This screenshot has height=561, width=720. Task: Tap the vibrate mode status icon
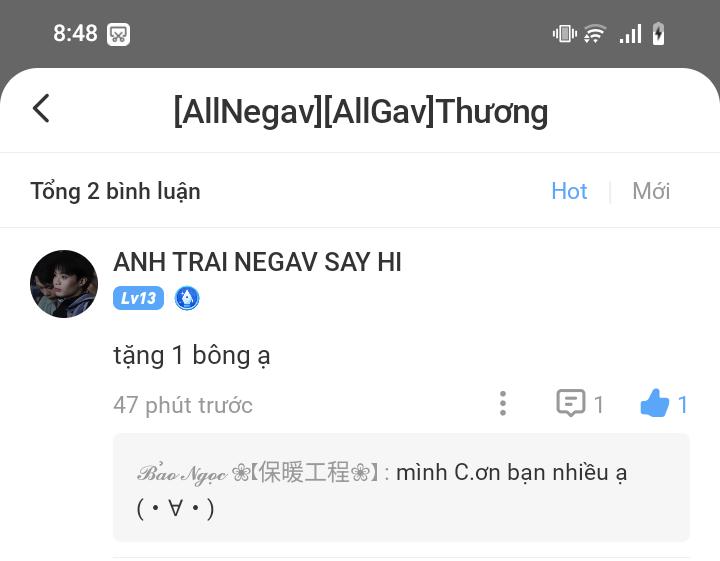pos(564,34)
